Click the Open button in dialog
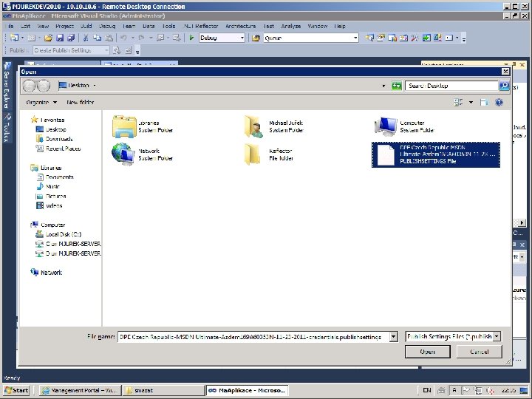 click(428, 352)
